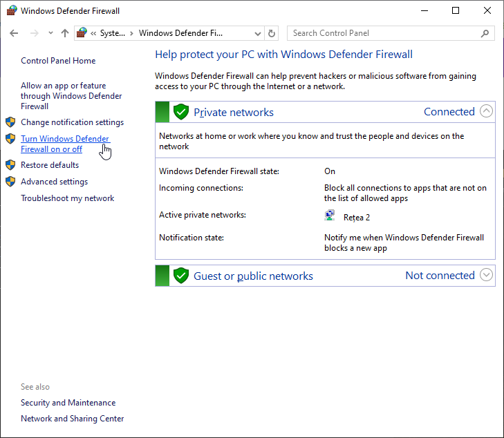Click the Windows Defender Firewall state label
Viewport: 504px width, 438px height.
[219, 171]
